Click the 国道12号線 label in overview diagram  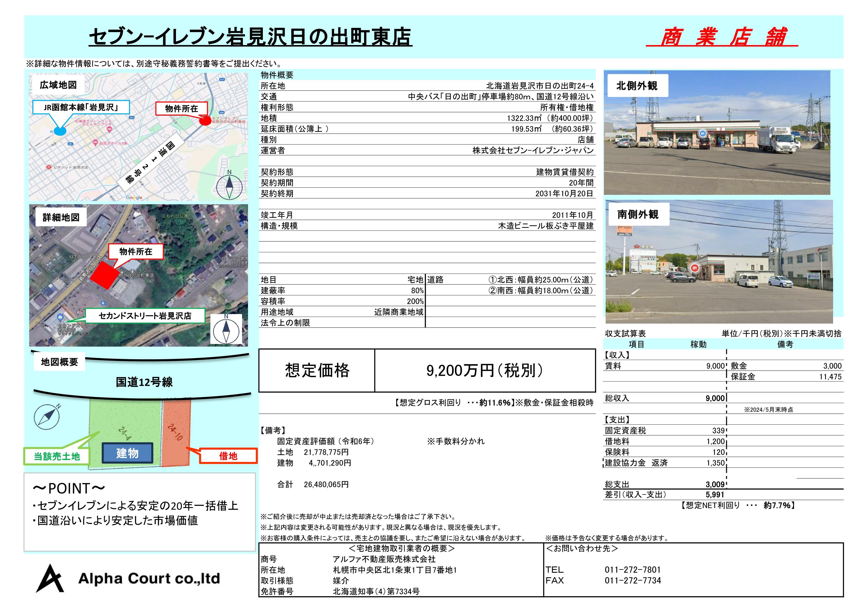pos(144,382)
